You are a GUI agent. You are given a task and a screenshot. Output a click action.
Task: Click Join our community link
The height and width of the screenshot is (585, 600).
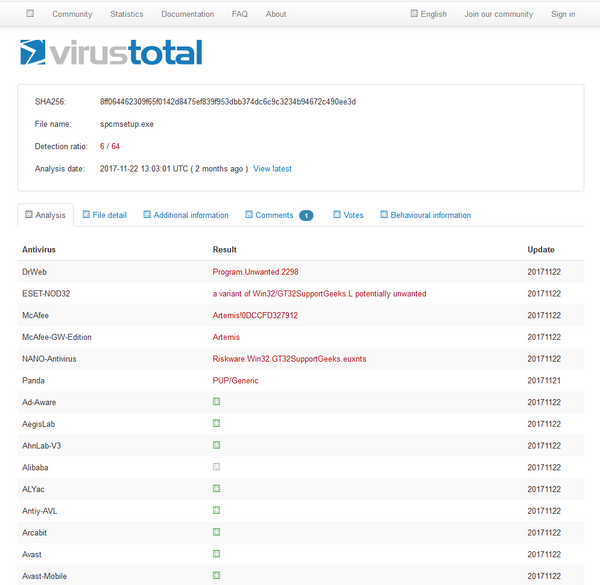click(x=498, y=14)
